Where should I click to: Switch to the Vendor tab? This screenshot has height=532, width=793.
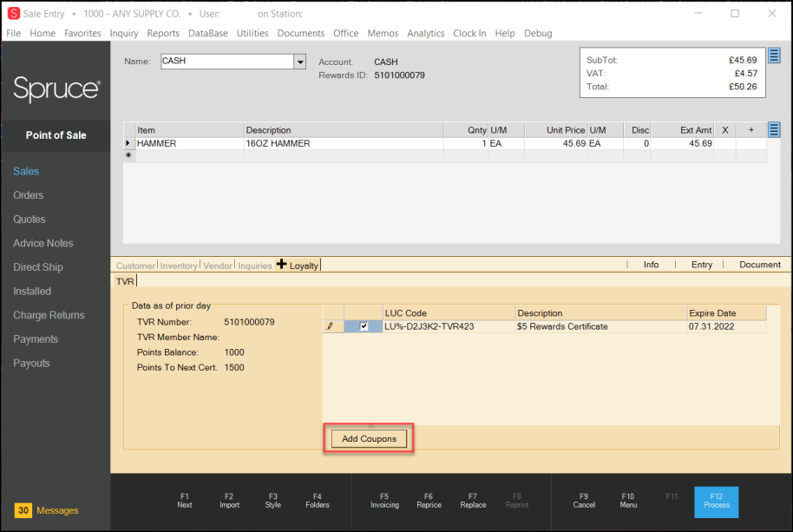(x=218, y=266)
